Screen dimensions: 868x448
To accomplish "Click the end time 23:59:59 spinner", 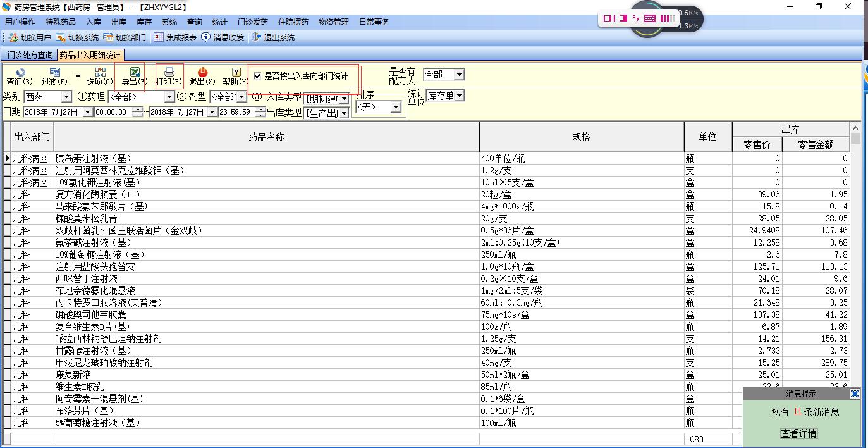I will pos(259,112).
